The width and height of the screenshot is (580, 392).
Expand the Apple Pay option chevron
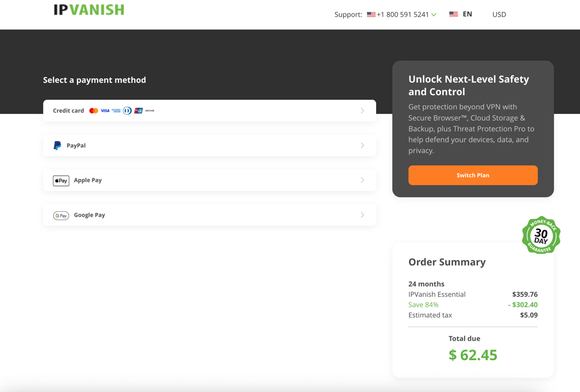(x=362, y=180)
